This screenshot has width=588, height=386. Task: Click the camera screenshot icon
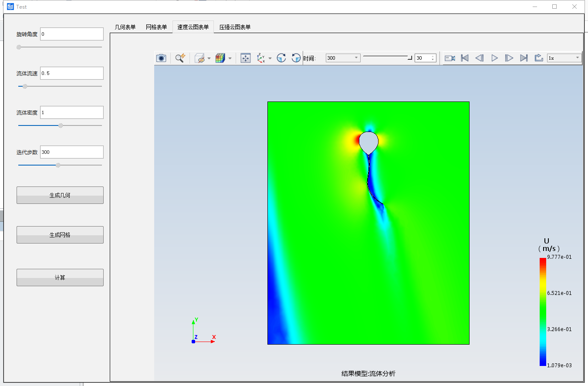[161, 58]
